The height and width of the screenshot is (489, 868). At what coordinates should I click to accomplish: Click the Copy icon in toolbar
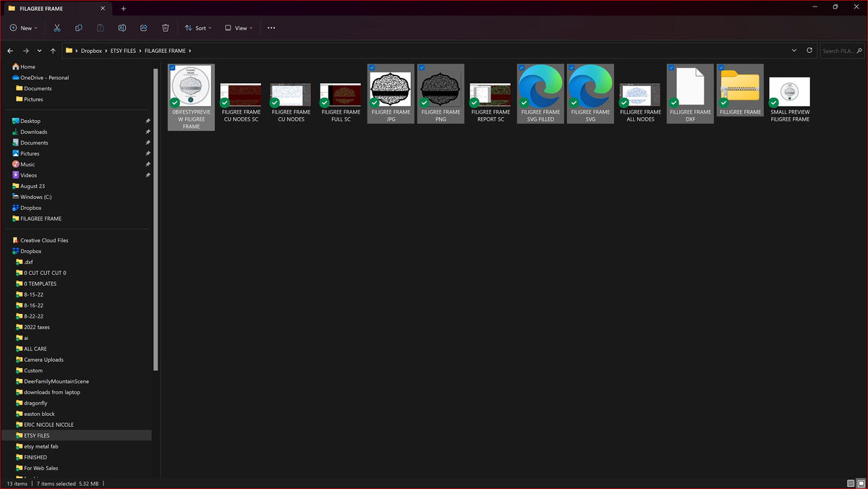tap(79, 27)
